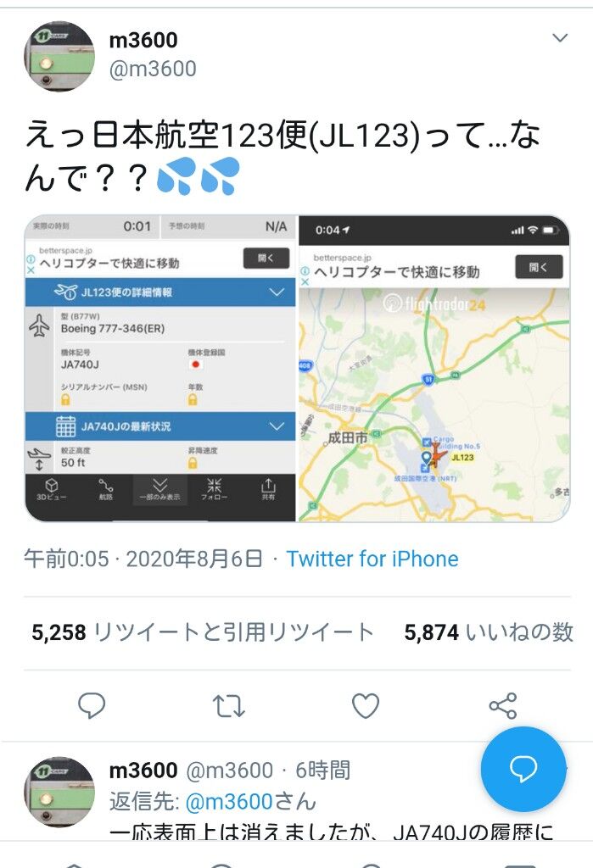Image resolution: width=593 pixels, height=868 pixels.
Task: Open the left flight details screenshot
Action: coord(160,368)
